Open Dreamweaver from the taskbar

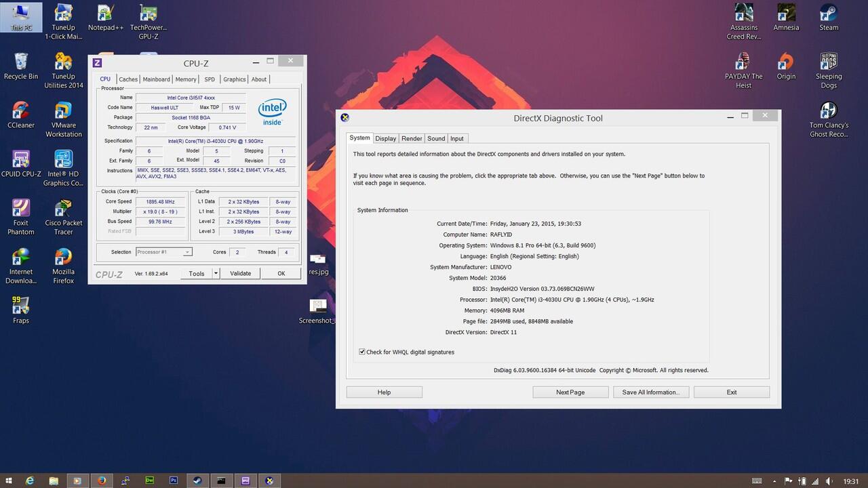tap(149, 481)
